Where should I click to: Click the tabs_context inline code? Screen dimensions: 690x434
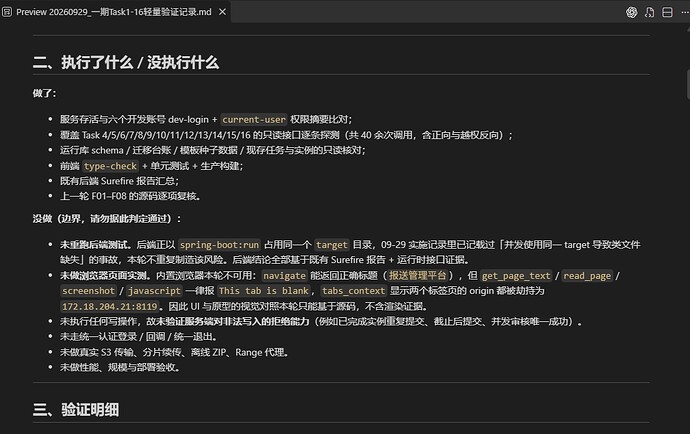coord(353,291)
